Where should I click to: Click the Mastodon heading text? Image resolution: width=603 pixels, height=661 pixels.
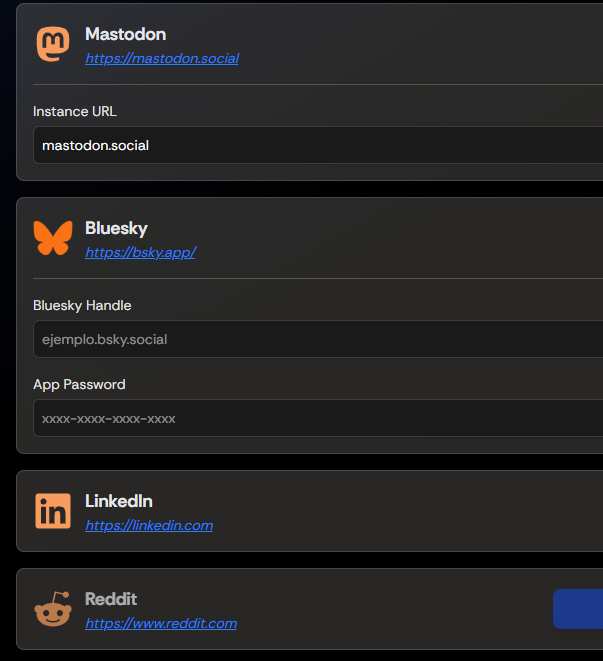[125, 35]
